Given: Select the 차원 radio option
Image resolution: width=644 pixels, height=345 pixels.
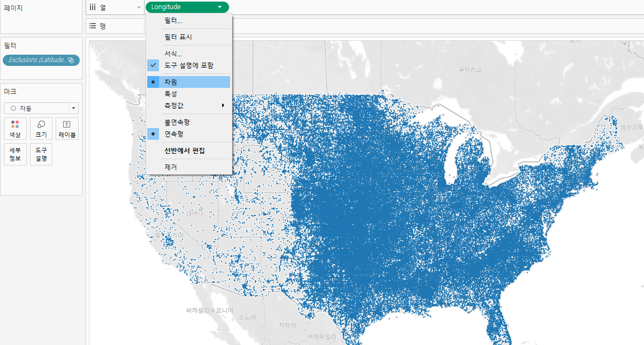Looking at the screenshot, I should (x=188, y=82).
